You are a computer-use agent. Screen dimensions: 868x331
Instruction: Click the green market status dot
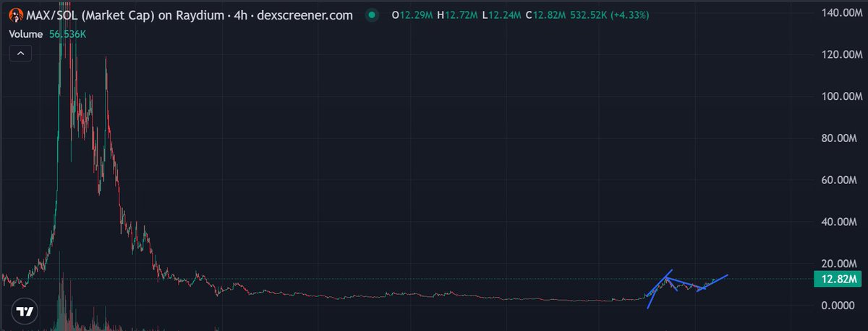pos(372,14)
